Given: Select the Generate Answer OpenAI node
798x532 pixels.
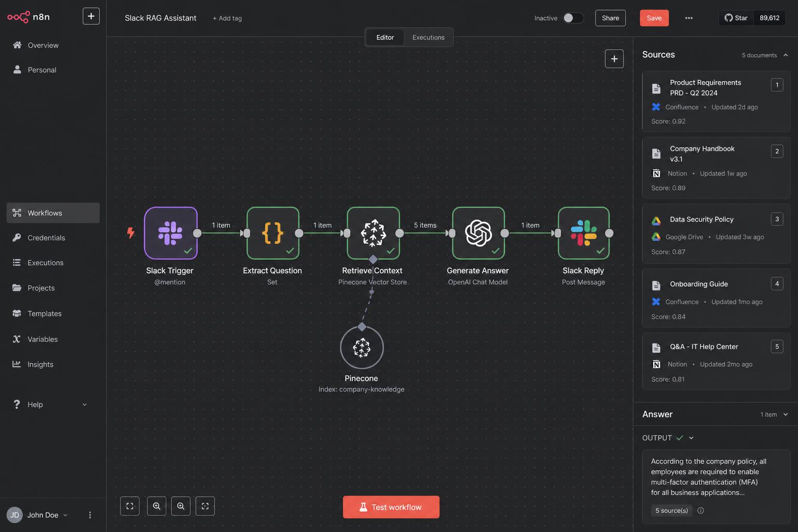Looking at the screenshot, I should (x=478, y=233).
